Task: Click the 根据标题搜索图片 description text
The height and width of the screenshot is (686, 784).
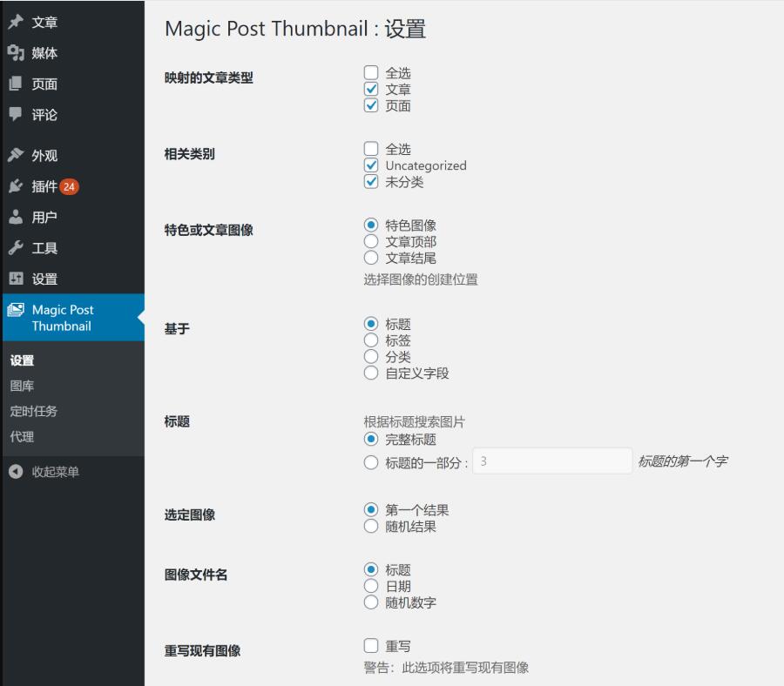Action: tap(414, 421)
